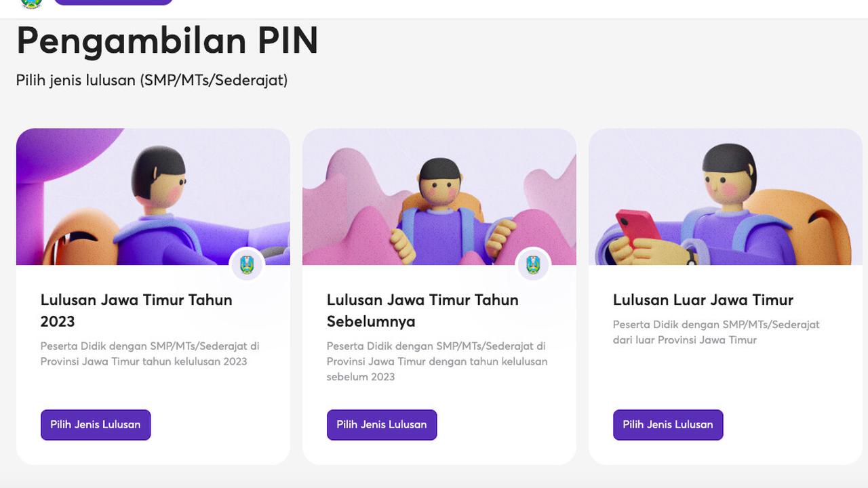Select the Pilih Jenis Lulusan button under Lulusan Jawa Timur Tahun 2023
Image resolution: width=868 pixels, height=488 pixels.
95,424
